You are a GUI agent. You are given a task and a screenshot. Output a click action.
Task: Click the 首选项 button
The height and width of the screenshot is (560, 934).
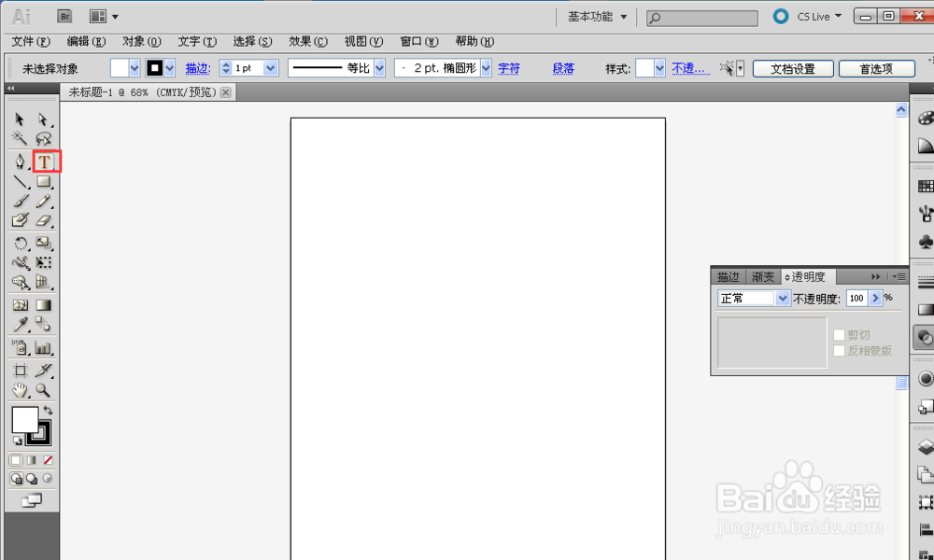876,67
